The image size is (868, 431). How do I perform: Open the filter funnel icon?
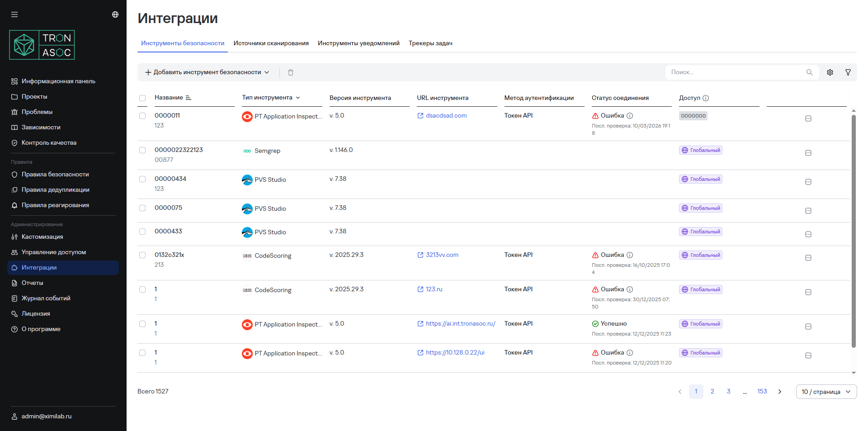point(848,72)
